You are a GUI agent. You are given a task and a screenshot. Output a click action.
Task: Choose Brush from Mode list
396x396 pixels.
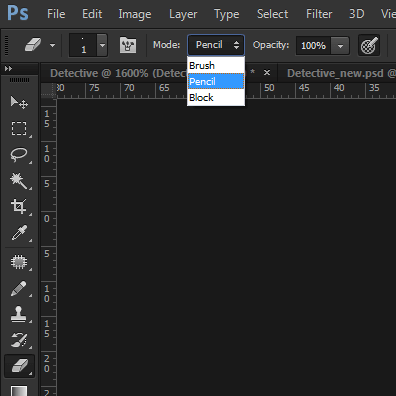point(216,66)
